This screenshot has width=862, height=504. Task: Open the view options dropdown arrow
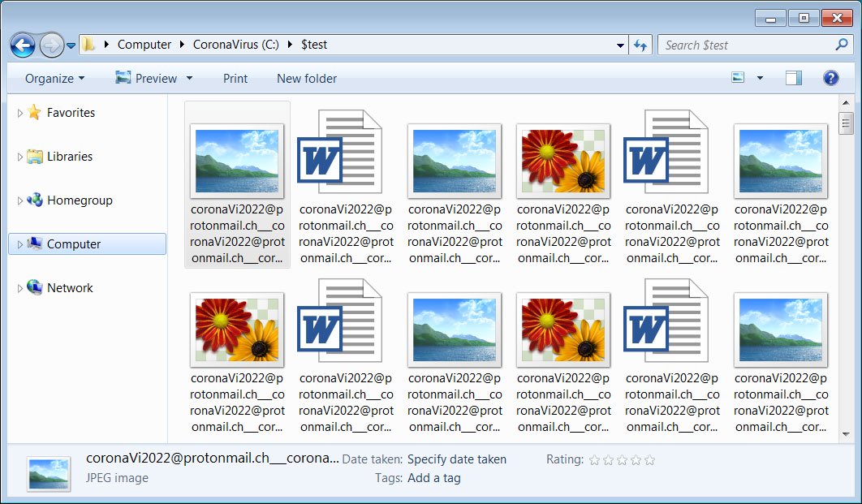(760, 78)
